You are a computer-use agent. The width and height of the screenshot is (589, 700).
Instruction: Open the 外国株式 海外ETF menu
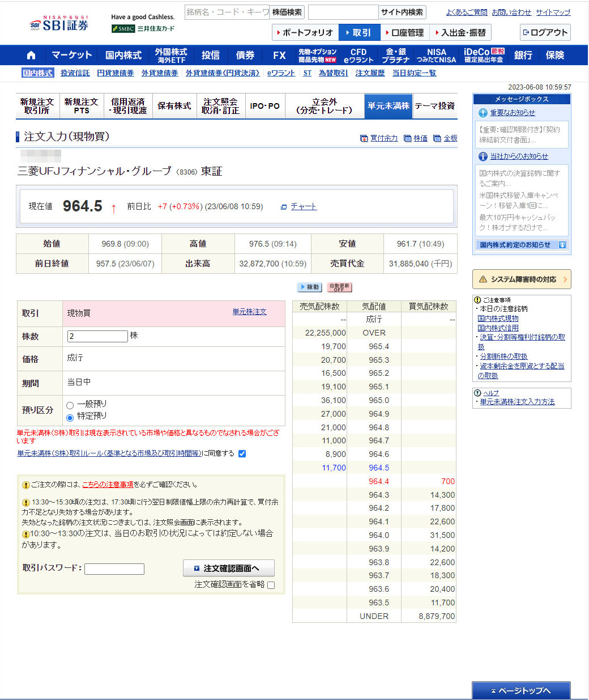click(171, 56)
